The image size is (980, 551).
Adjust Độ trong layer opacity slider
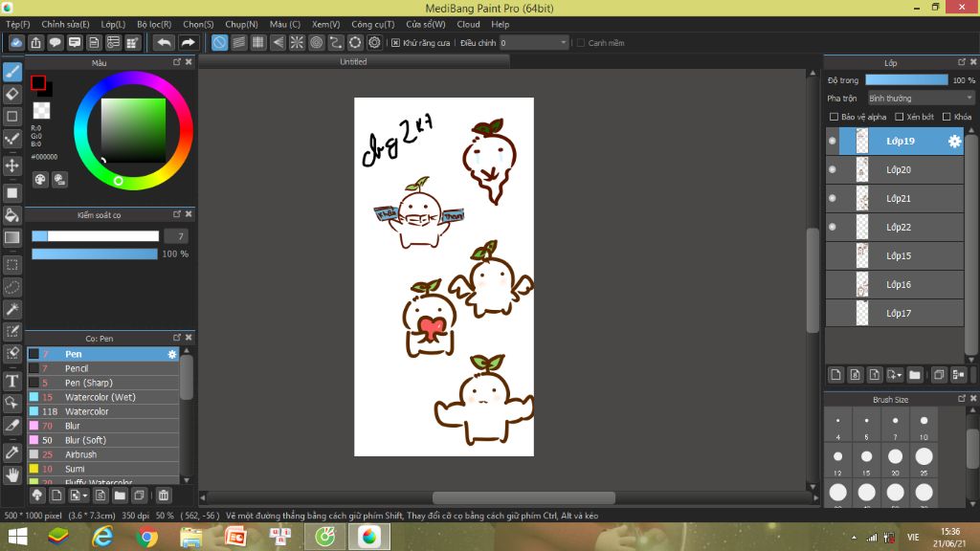click(x=906, y=80)
